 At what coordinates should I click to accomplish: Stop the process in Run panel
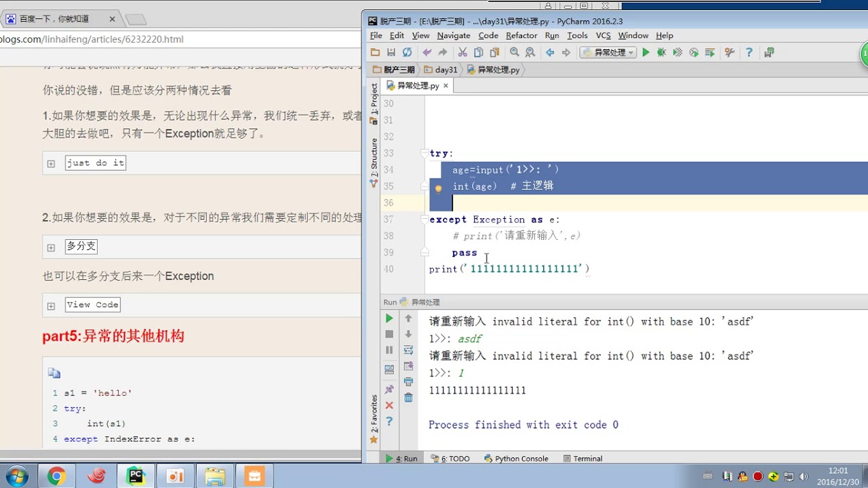pyautogui.click(x=389, y=334)
